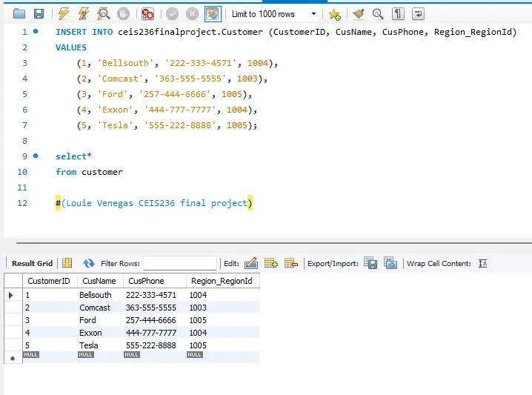Delete selected rows icon in Edit group

(x=291, y=263)
